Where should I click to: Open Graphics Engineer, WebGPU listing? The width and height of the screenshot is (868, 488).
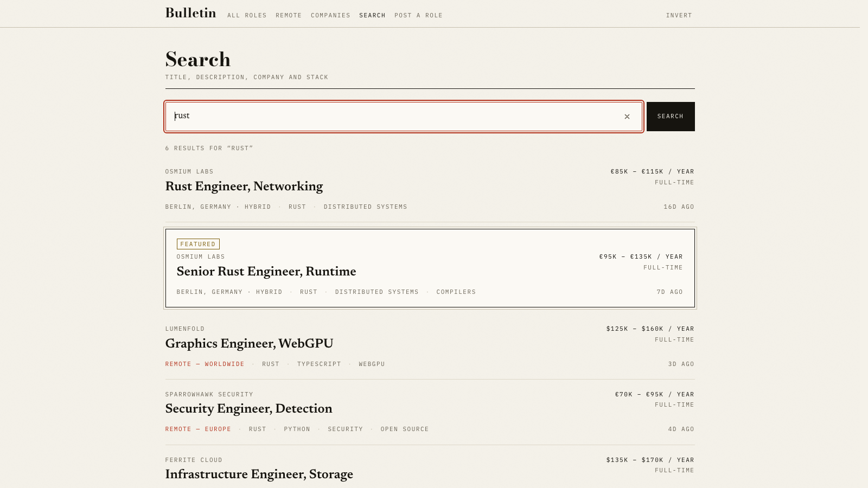pyautogui.click(x=250, y=344)
